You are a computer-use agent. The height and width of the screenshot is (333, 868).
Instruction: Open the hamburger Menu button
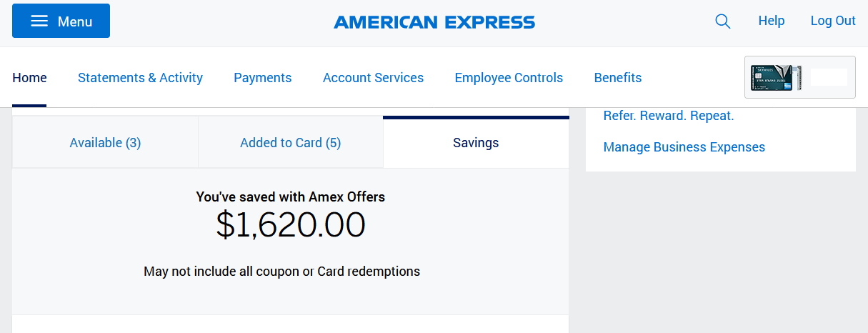[x=61, y=21]
